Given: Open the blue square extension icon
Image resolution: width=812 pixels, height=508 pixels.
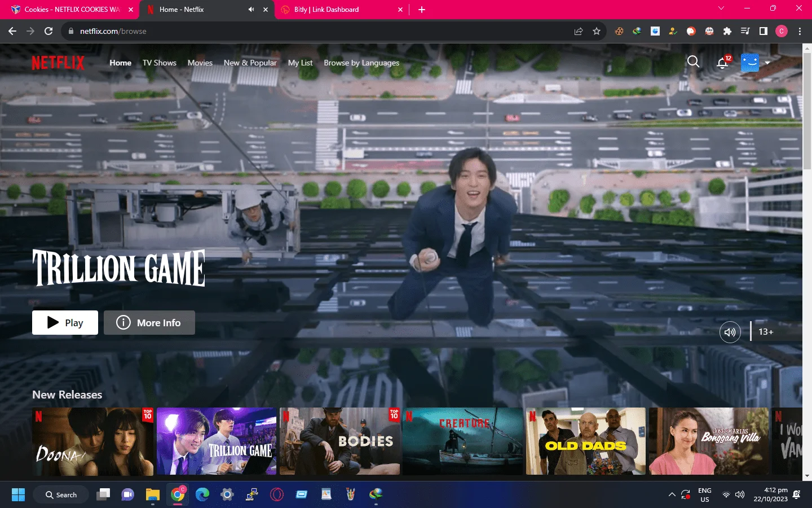Looking at the screenshot, I should [x=655, y=31].
